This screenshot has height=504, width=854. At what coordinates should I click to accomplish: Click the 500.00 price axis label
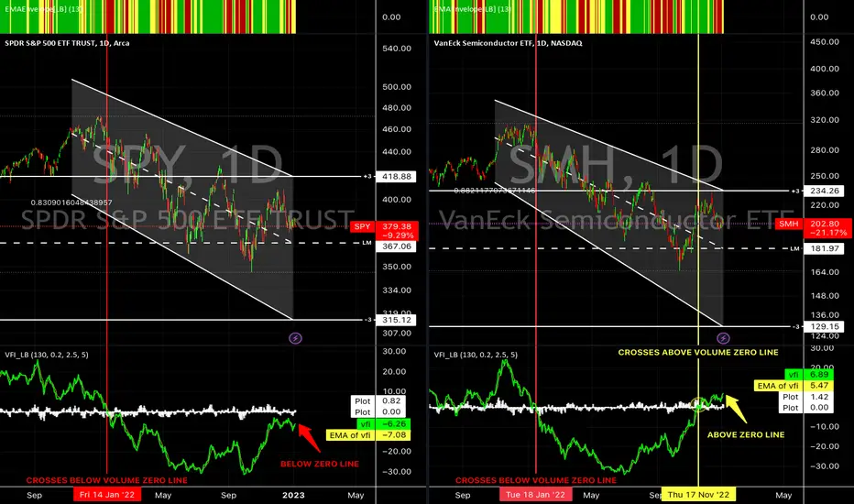(x=397, y=87)
